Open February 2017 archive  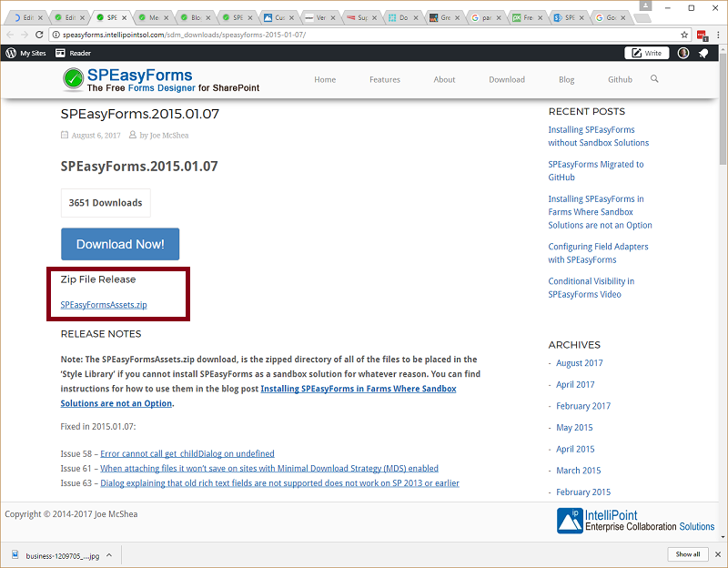coord(583,406)
